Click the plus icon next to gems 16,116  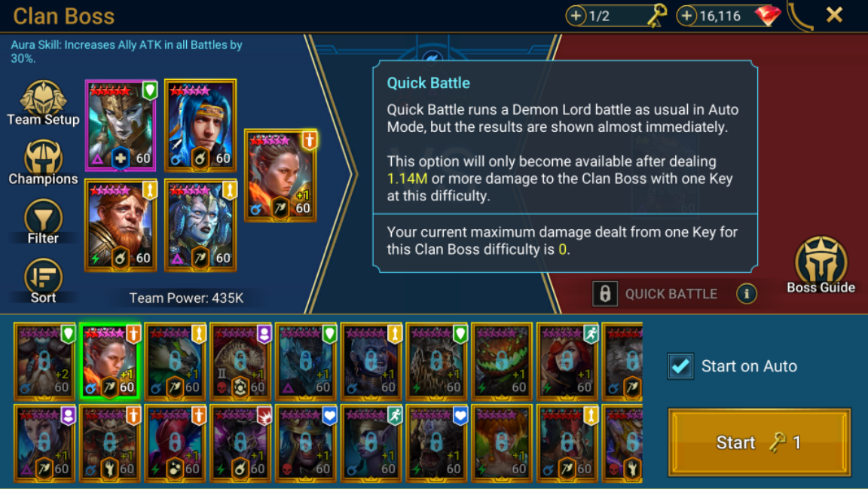click(686, 16)
